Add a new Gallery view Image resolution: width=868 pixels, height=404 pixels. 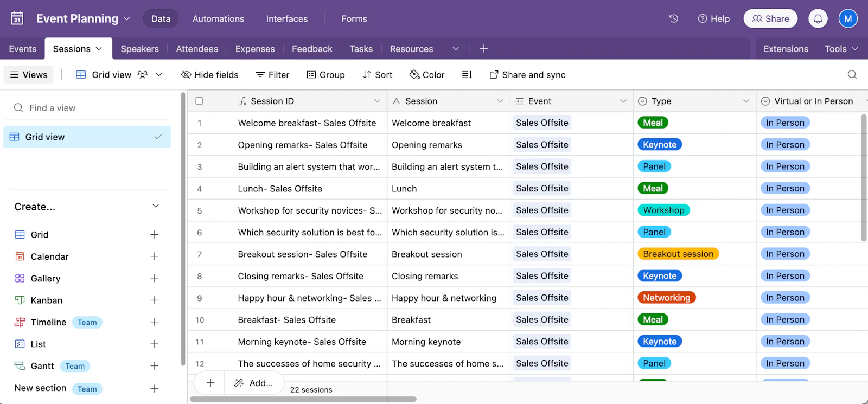(154, 279)
